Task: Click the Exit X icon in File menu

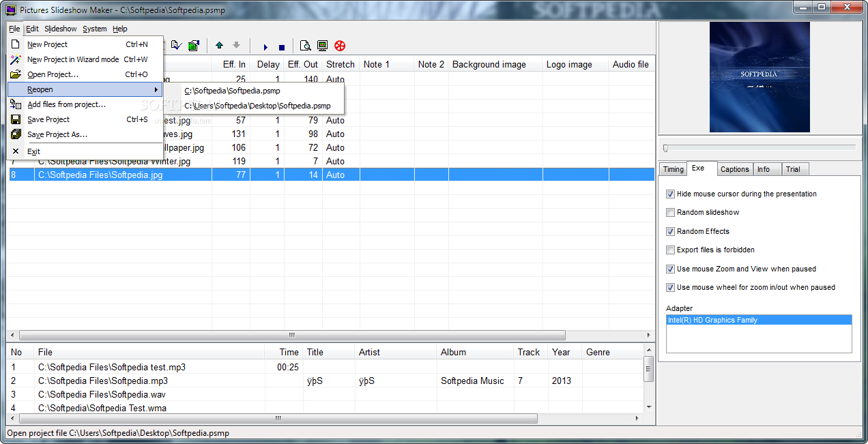Action: [16, 151]
